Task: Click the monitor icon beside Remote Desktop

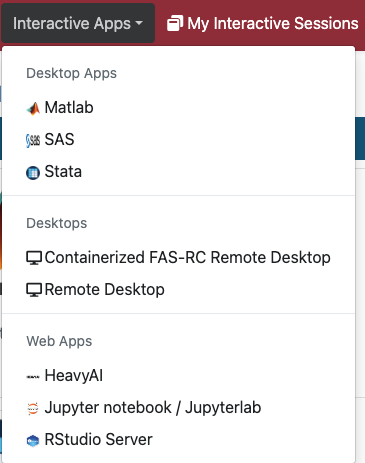Action: [34, 290]
